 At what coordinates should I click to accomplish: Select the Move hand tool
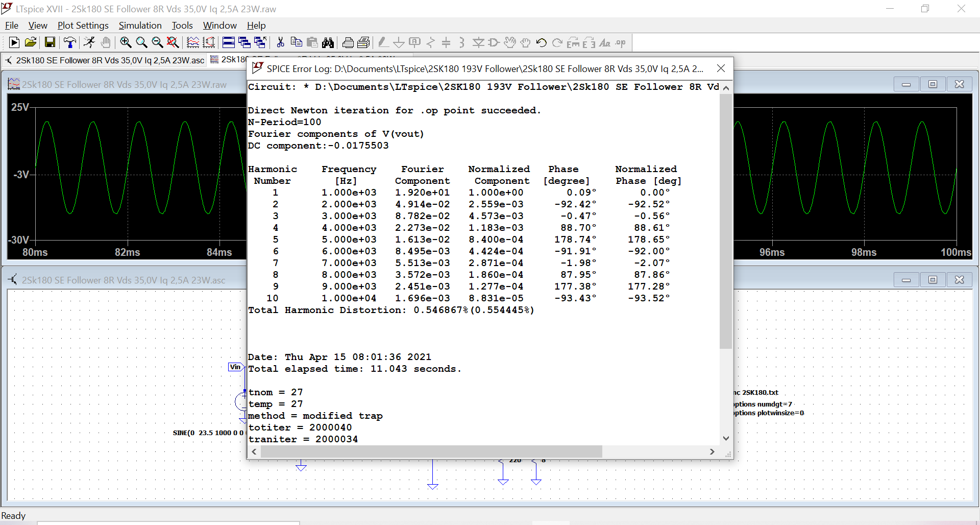point(510,43)
